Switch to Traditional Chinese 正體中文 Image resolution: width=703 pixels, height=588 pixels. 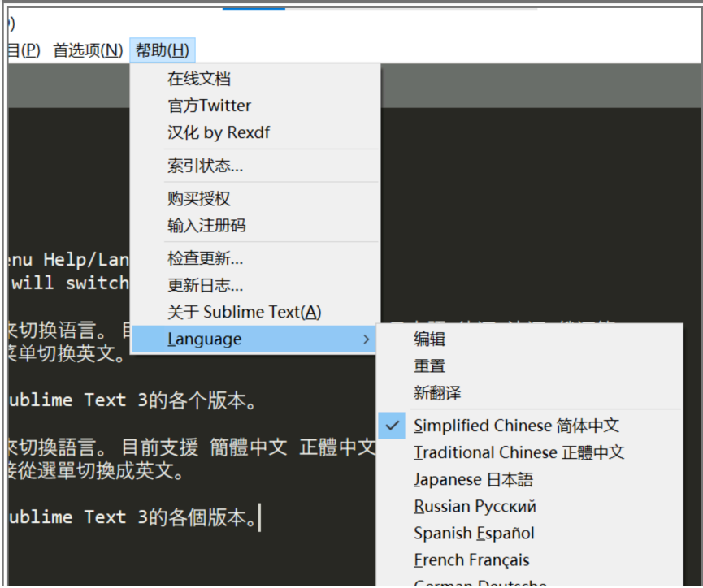519,452
